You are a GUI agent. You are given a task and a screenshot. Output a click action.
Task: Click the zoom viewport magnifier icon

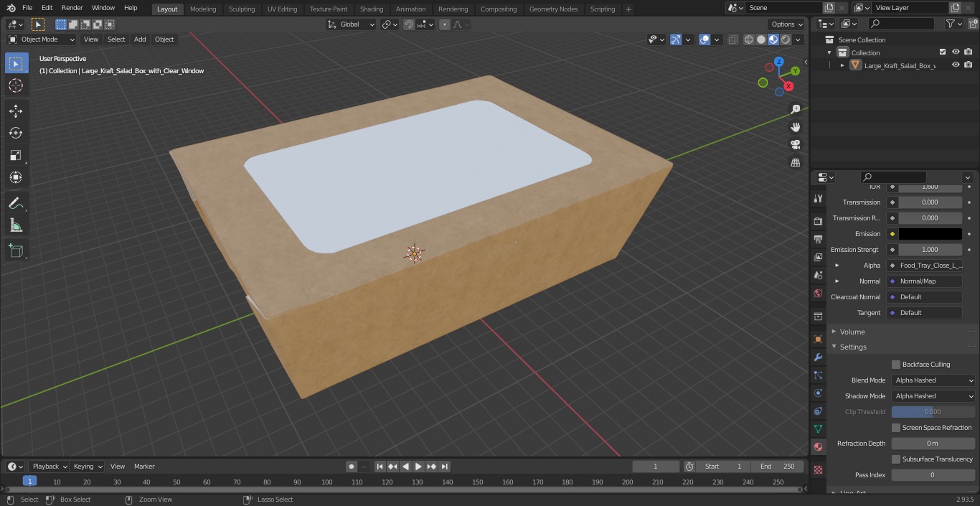(x=796, y=109)
